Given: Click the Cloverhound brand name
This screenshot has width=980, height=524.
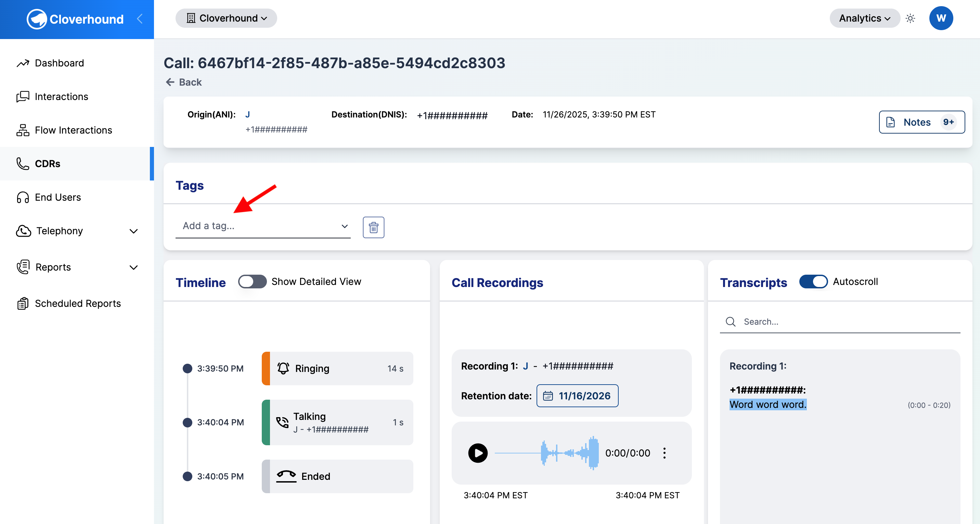Looking at the screenshot, I should [x=86, y=19].
